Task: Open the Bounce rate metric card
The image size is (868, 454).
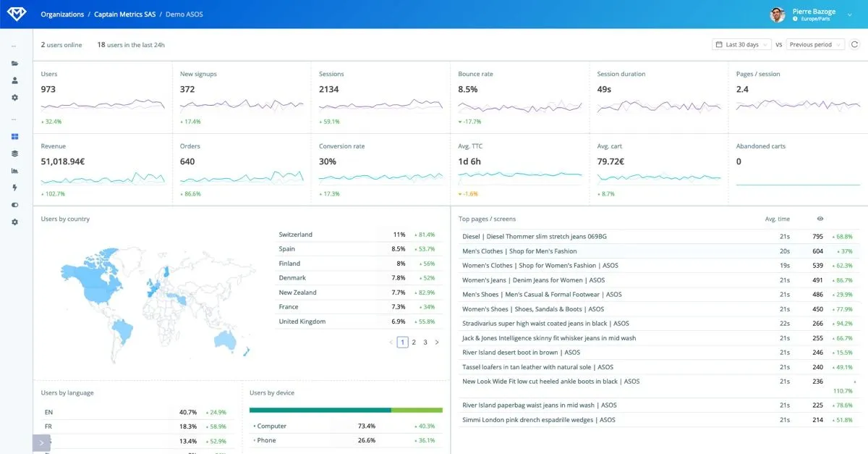Action: click(519, 98)
